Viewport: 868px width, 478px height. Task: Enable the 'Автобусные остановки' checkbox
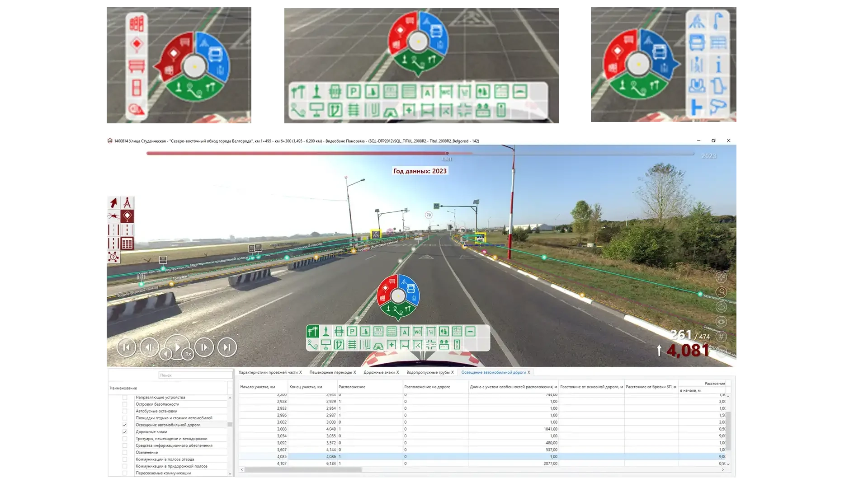125,411
